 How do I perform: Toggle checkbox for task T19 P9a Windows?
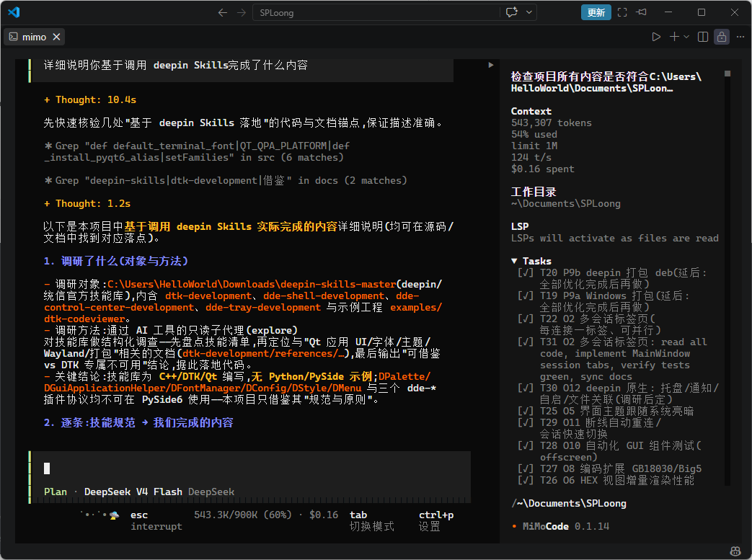tap(525, 295)
